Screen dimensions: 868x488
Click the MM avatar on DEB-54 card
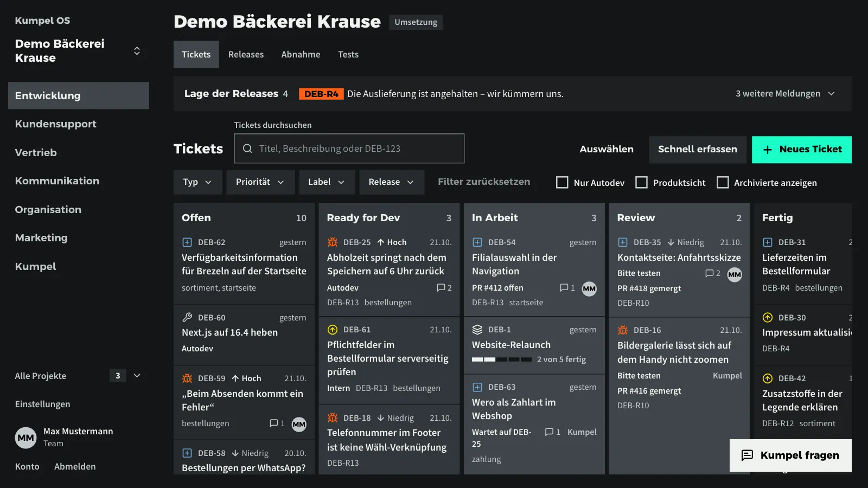click(589, 289)
